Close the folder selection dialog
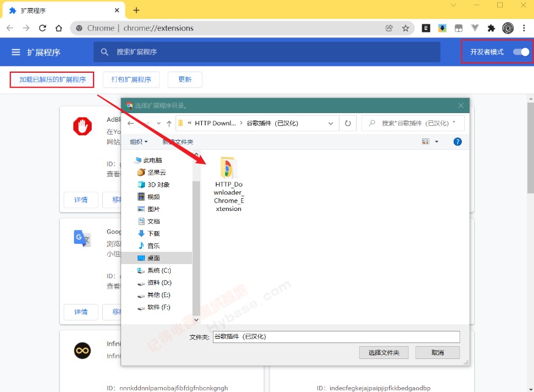The width and height of the screenshot is (534, 392). pos(461,106)
